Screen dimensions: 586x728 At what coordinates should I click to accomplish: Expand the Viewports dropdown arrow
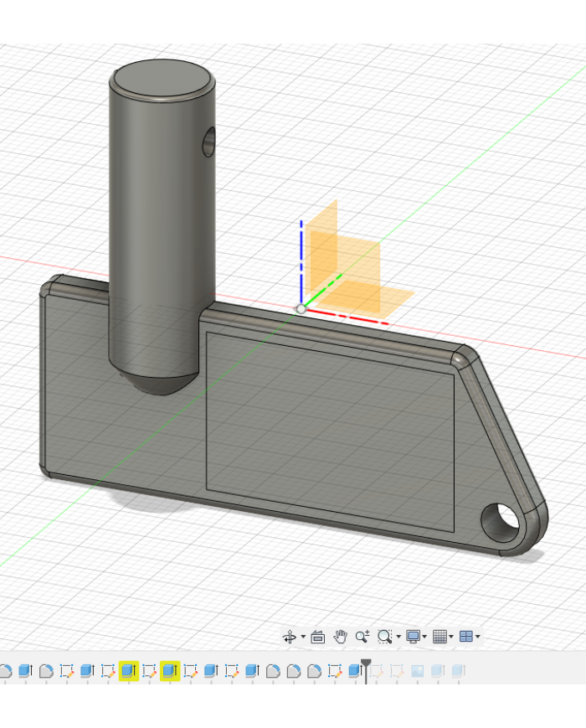478,638
